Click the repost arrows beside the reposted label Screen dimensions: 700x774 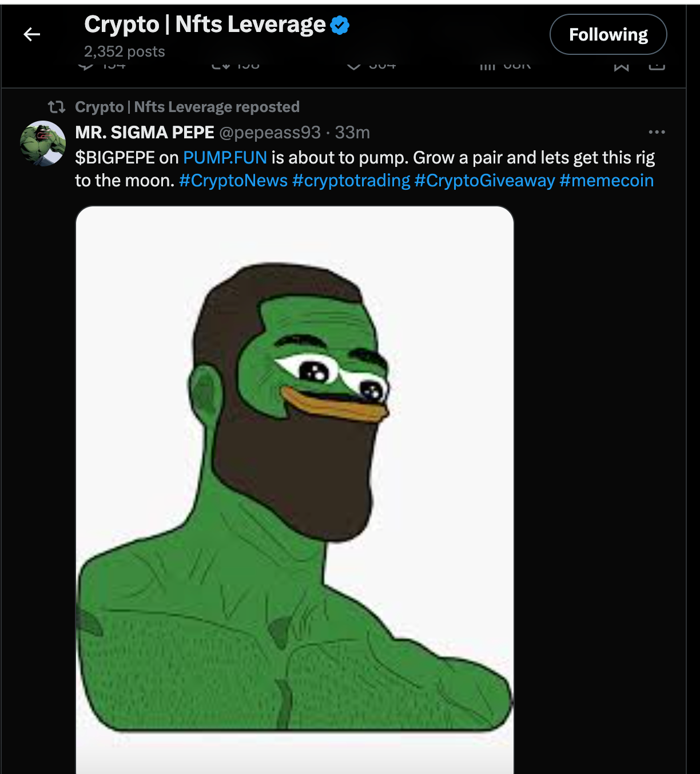tap(57, 107)
